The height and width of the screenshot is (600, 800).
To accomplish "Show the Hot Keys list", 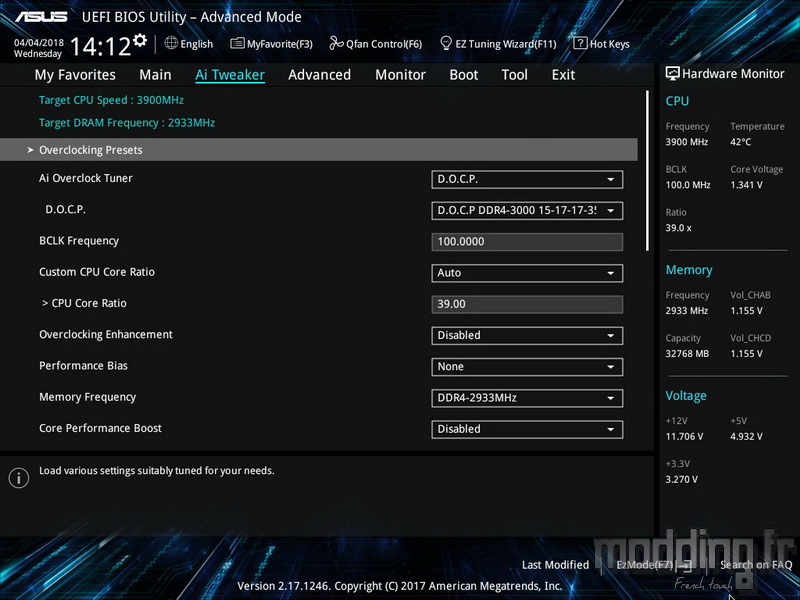I will point(602,44).
